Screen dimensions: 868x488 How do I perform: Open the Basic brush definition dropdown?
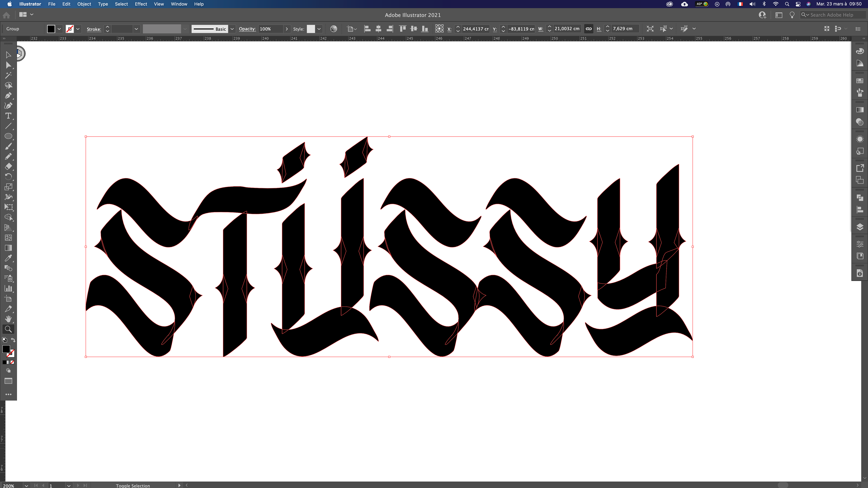pos(232,29)
